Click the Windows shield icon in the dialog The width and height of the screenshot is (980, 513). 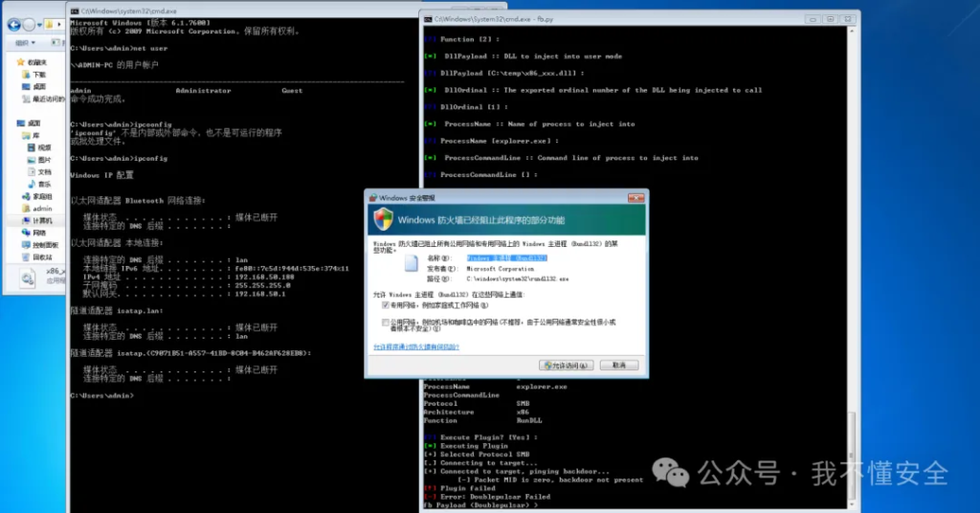coord(383,219)
